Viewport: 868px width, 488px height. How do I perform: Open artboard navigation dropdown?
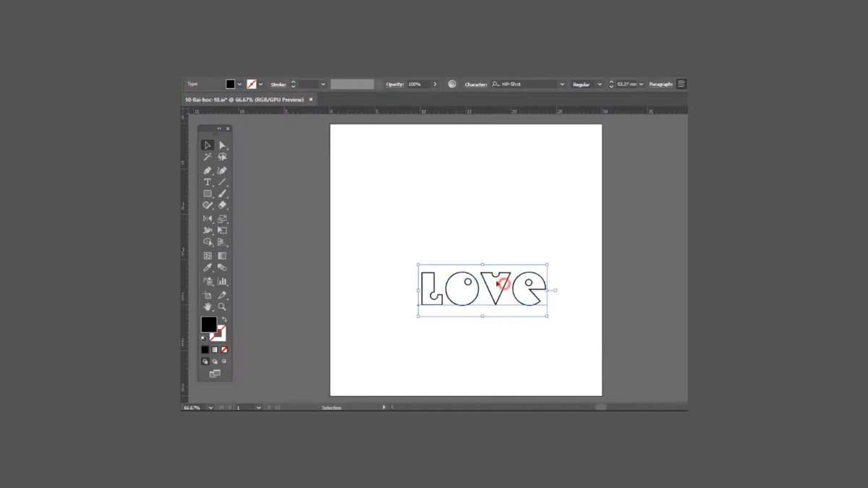tap(258, 408)
